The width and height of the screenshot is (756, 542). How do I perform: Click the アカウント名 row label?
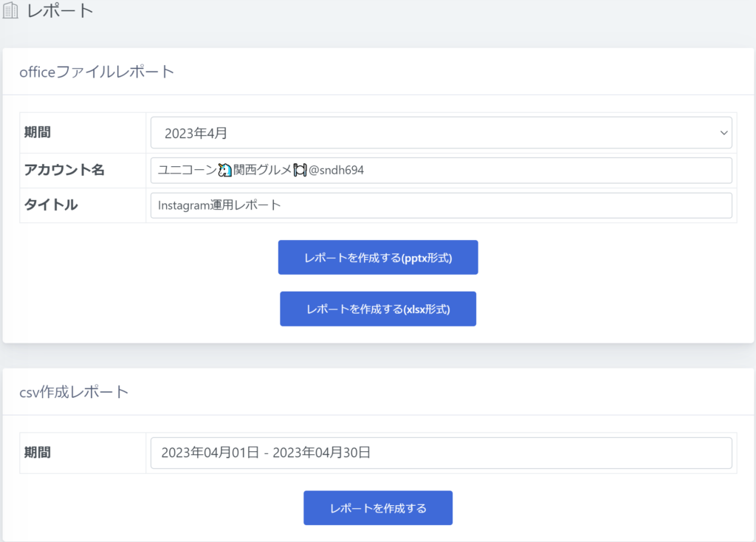64,171
